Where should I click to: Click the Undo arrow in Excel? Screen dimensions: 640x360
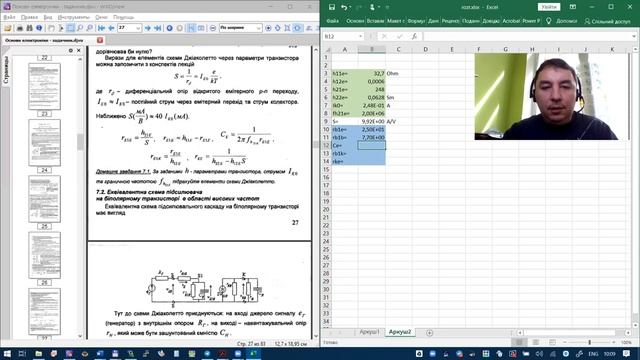(344, 7)
